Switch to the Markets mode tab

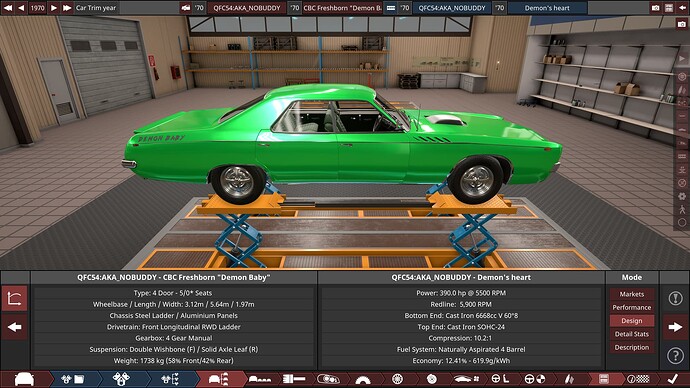pos(631,294)
